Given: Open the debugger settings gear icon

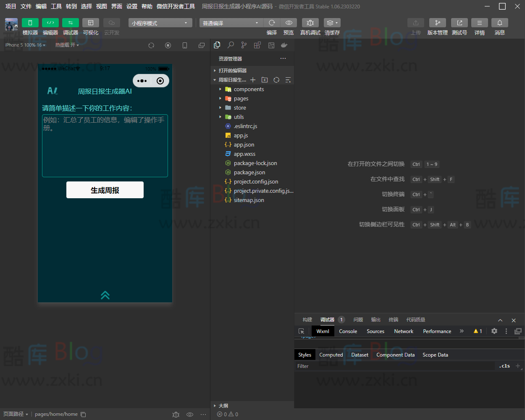Looking at the screenshot, I should pos(494,331).
